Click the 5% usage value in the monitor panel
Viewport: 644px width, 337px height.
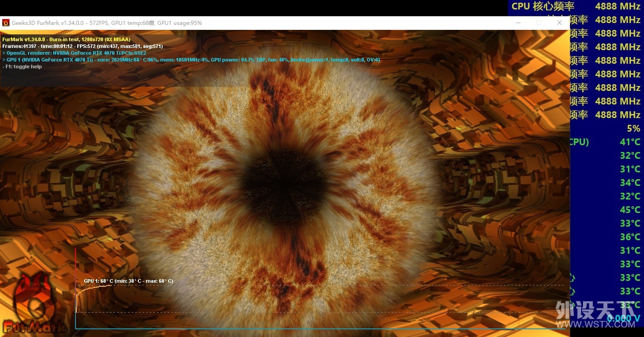(x=633, y=128)
